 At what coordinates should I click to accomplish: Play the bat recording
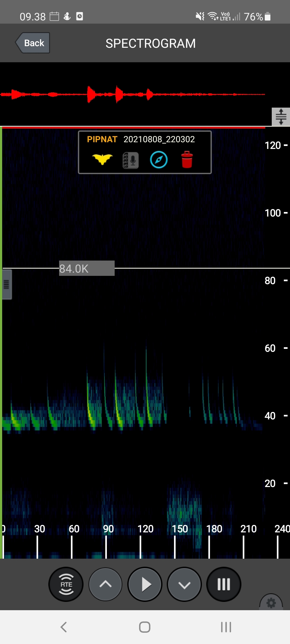click(145, 584)
